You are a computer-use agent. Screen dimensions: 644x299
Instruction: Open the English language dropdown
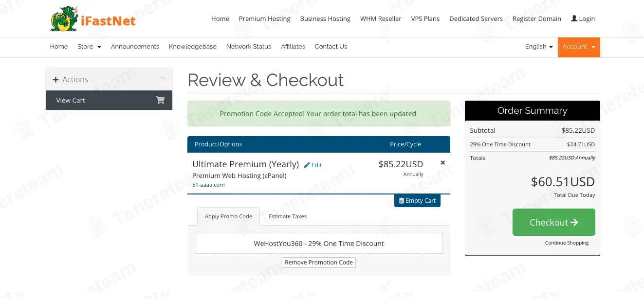539,47
